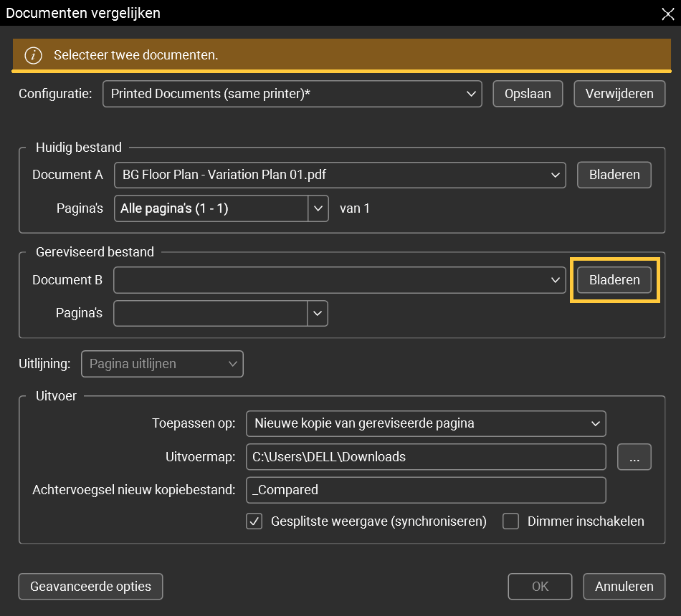Click the OK button
This screenshot has width=681, height=616.
pyautogui.click(x=540, y=587)
